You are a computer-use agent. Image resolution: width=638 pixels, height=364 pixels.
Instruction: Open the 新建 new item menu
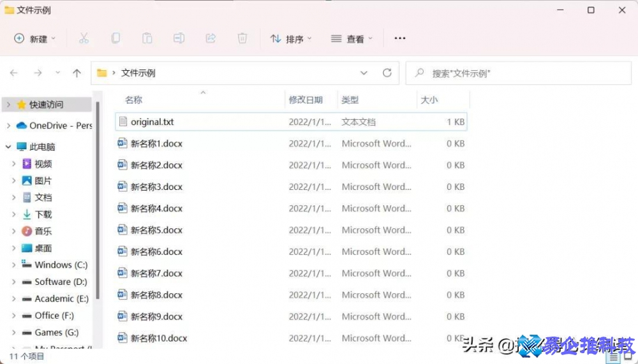coord(34,39)
